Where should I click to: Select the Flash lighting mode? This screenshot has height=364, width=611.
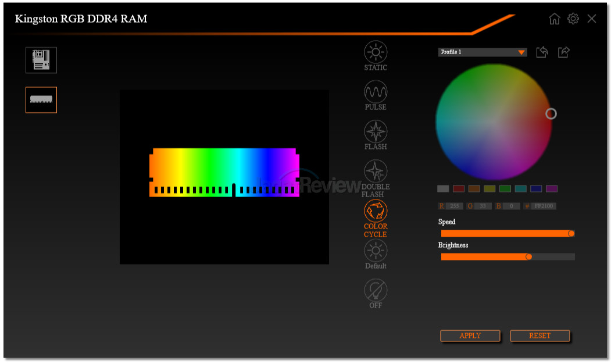tap(376, 135)
